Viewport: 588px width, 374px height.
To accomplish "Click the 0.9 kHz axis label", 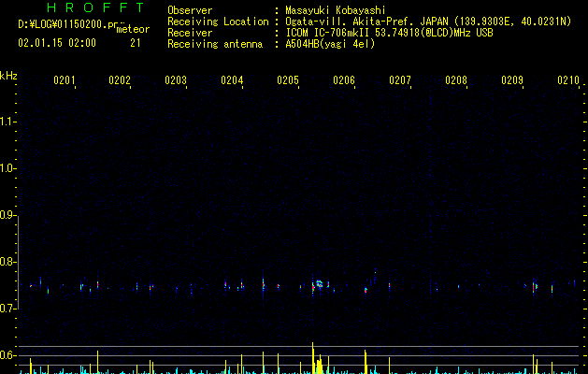I will click(x=7, y=215).
